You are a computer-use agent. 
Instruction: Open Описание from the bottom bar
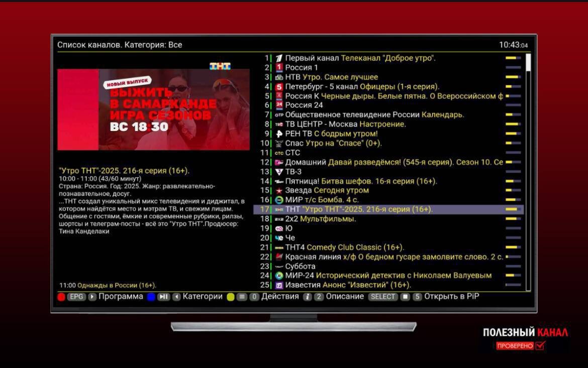(345, 296)
